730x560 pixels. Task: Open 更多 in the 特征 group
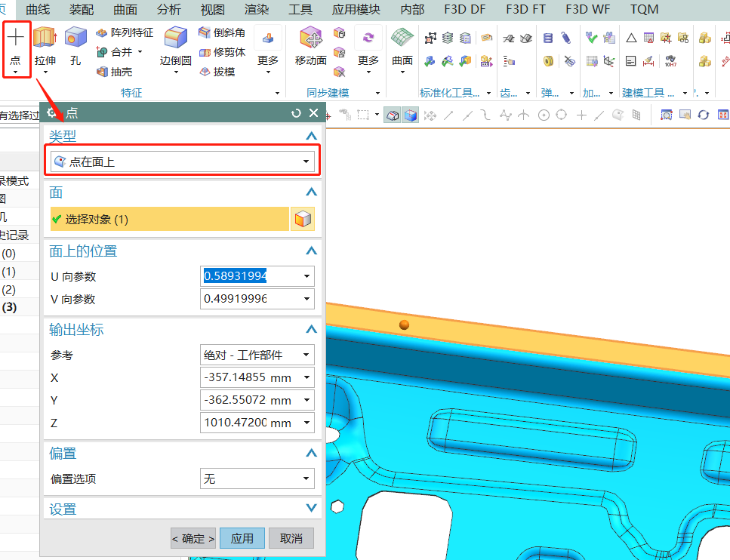point(268,49)
